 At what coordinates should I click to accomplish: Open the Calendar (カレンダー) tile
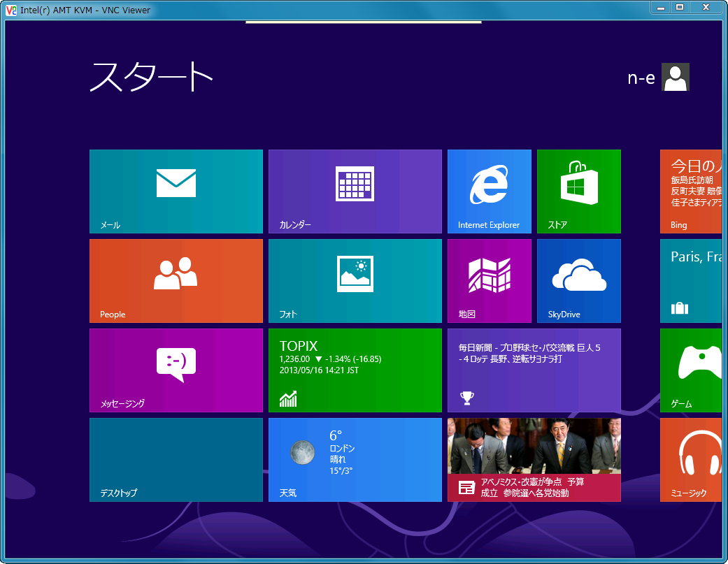[x=355, y=191]
